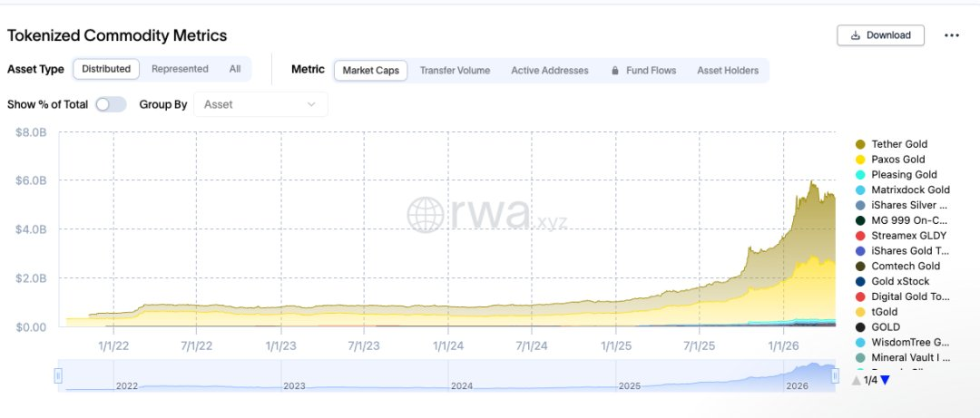Go to next legend page with down arrow
980x418 pixels.
(x=886, y=380)
